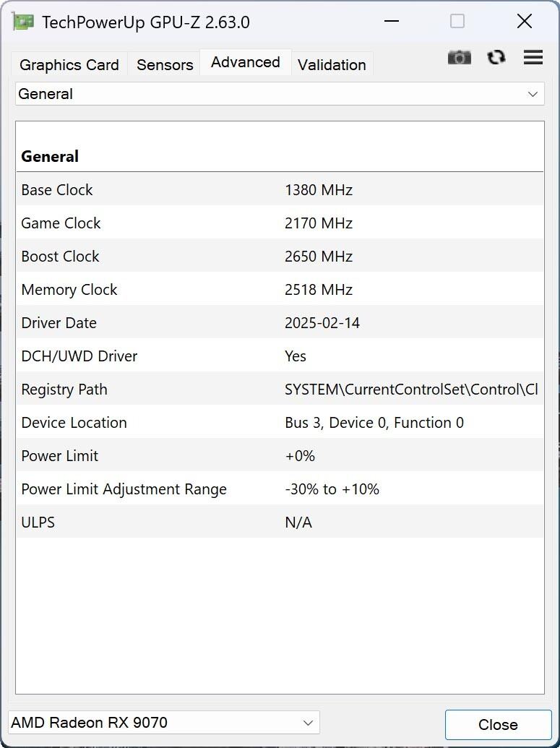Click the +0% power limit value

[x=300, y=456]
